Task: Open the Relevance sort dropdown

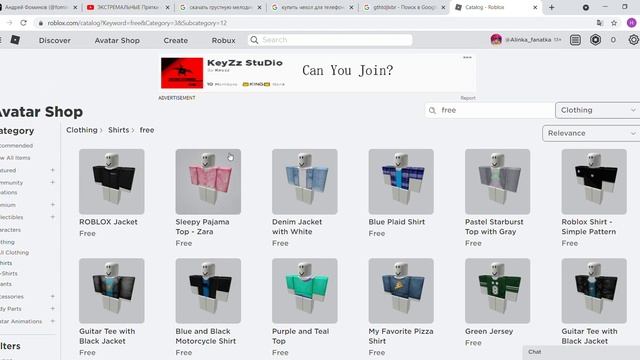Action: tap(591, 133)
